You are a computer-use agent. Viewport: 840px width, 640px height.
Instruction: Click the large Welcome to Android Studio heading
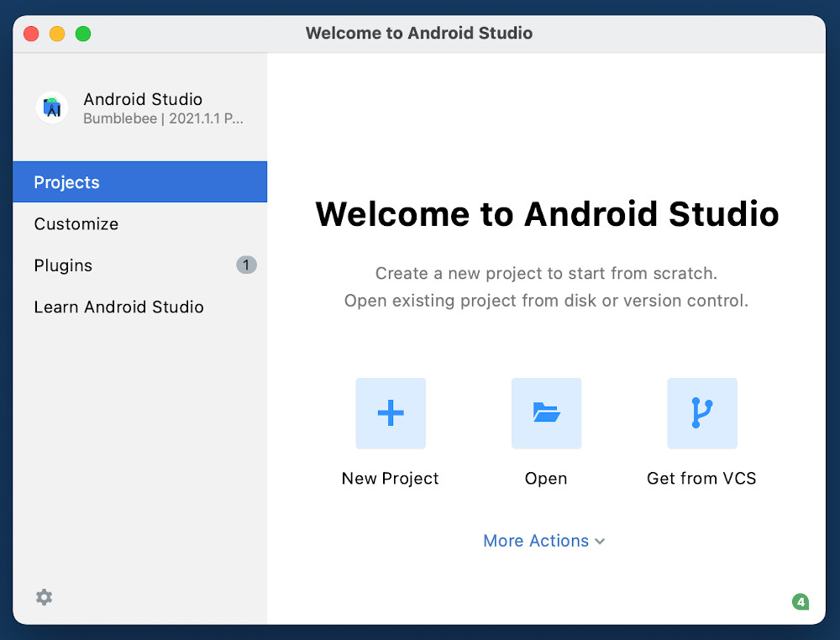click(547, 214)
